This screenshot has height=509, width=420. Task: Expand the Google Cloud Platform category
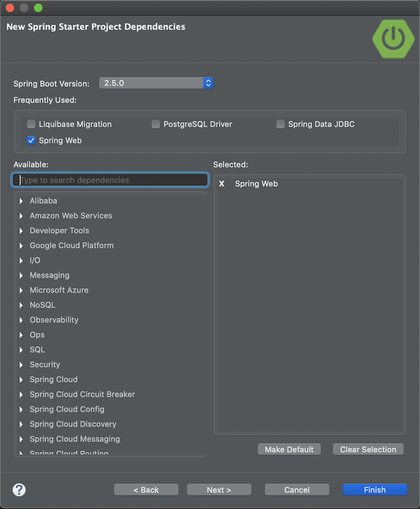pyautogui.click(x=22, y=245)
